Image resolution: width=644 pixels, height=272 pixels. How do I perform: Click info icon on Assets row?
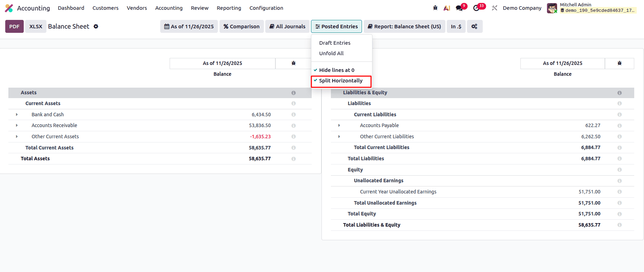point(294,93)
